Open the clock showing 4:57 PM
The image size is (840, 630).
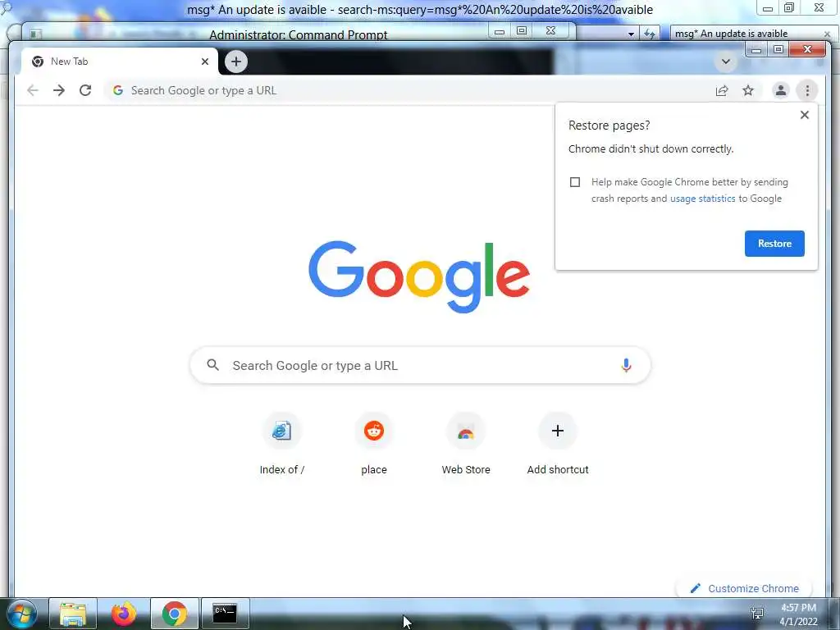coord(798,614)
